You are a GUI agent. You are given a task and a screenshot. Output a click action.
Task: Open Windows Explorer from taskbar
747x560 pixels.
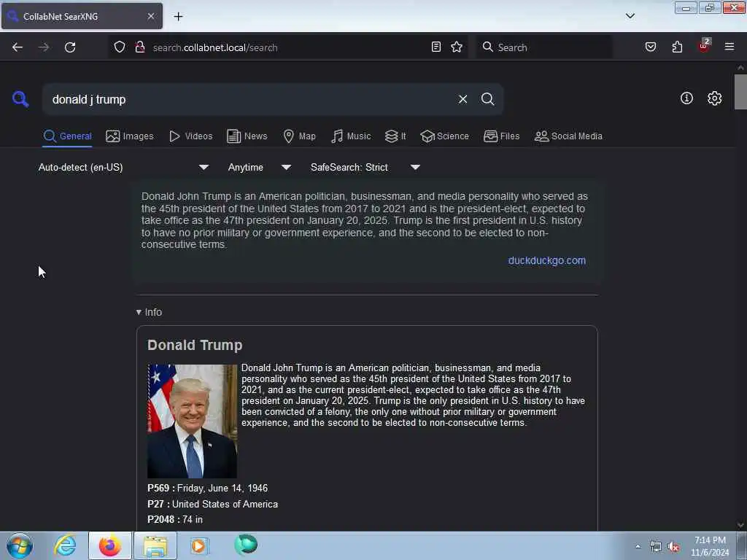click(155, 545)
